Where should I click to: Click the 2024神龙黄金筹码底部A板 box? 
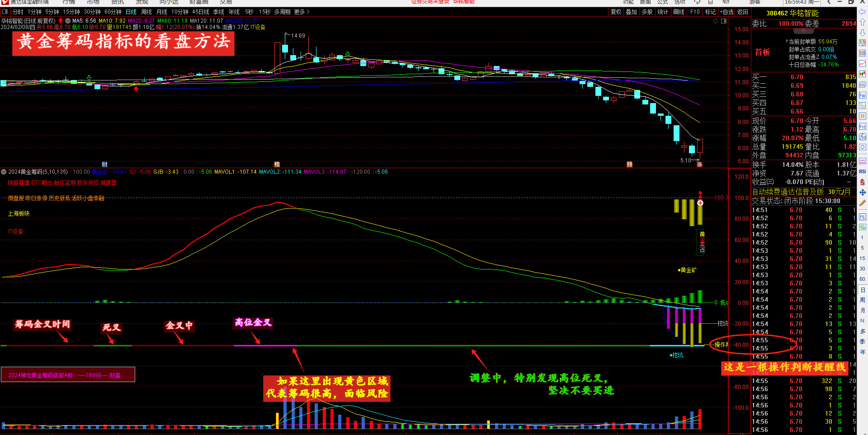(x=68, y=375)
